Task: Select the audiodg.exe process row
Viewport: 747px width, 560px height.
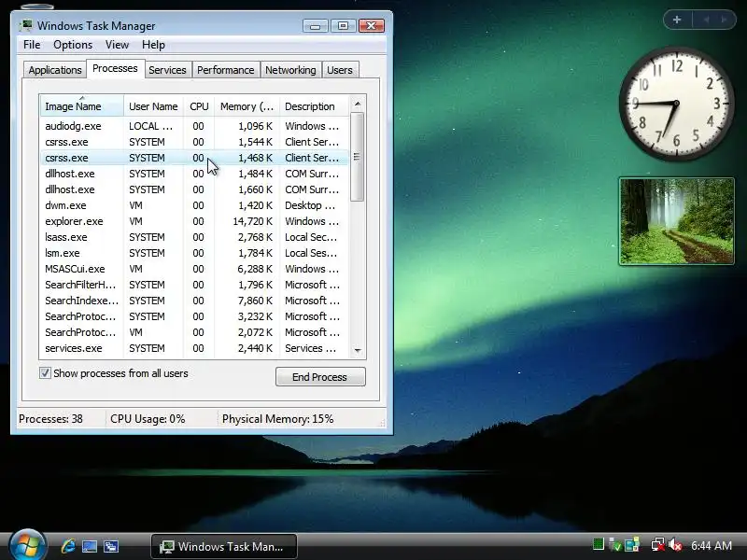Action: click(194, 126)
